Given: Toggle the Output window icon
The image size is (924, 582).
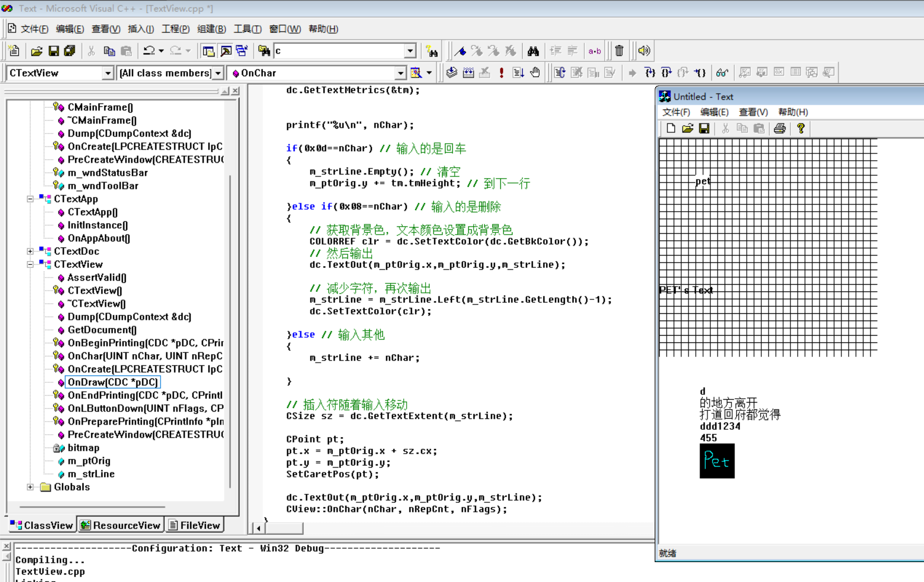Looking at the screenshot, I should (226, 50).
